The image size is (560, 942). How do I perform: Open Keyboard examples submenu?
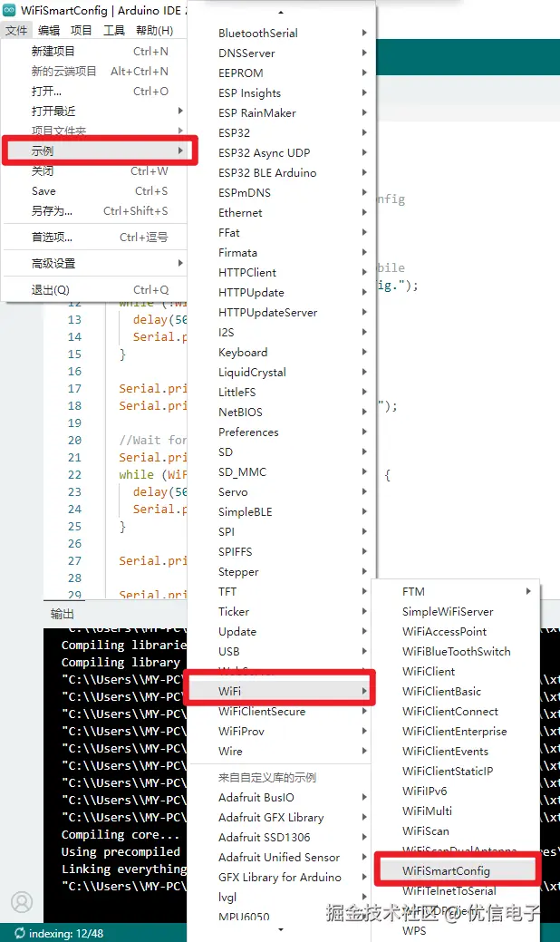click(x=282, y=352)
